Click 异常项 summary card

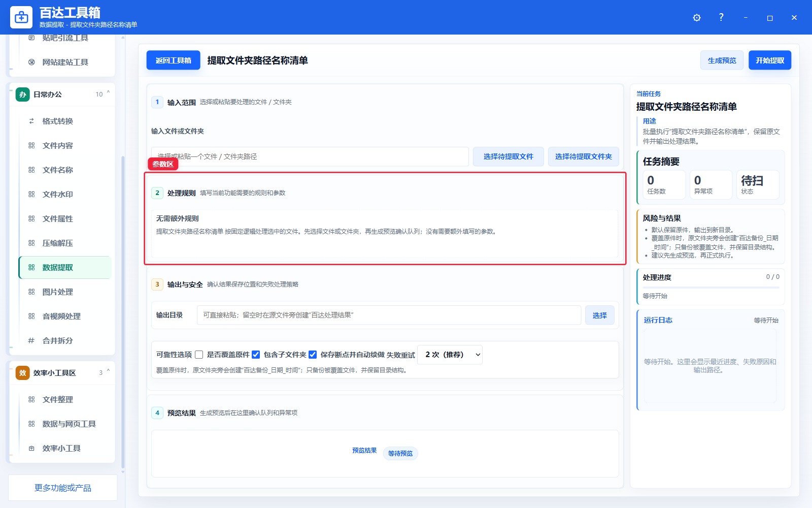pos(711,184)
